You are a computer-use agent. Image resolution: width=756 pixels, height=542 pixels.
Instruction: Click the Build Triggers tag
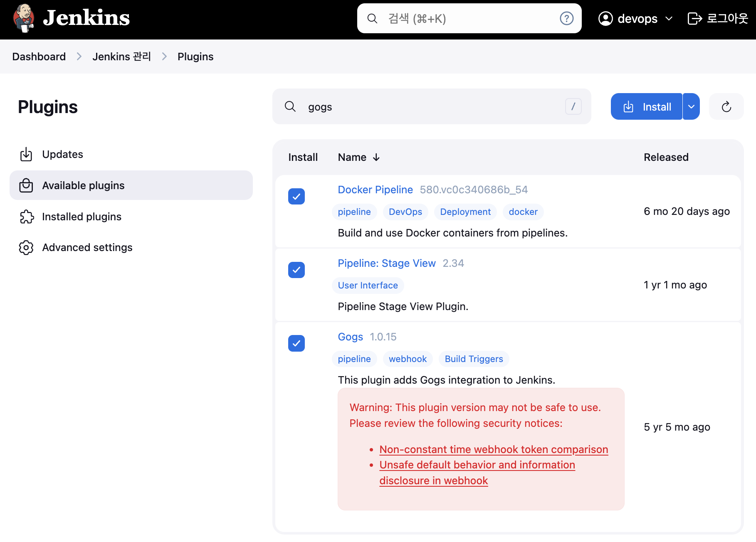pos(474,359)
